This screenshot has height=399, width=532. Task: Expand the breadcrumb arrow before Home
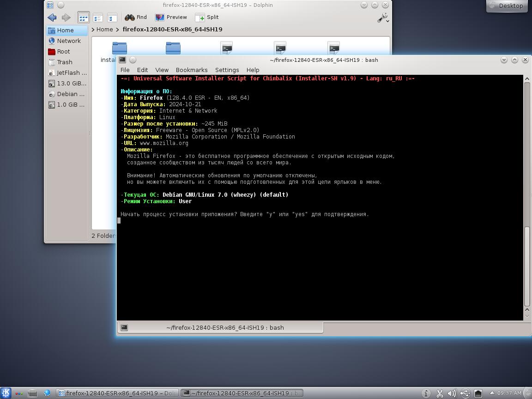[93, 30]
